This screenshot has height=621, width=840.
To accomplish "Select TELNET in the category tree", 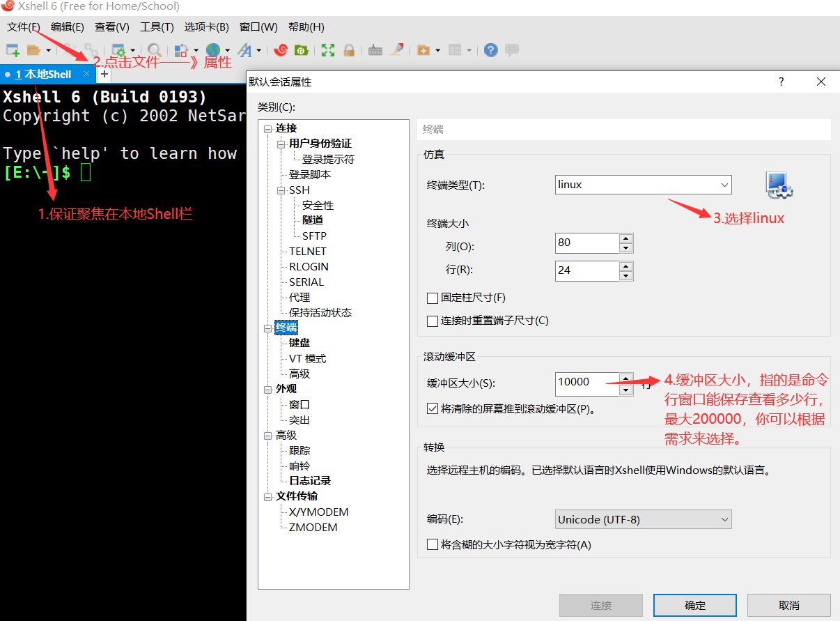I will pyautogui.click(x=308, y=251).
